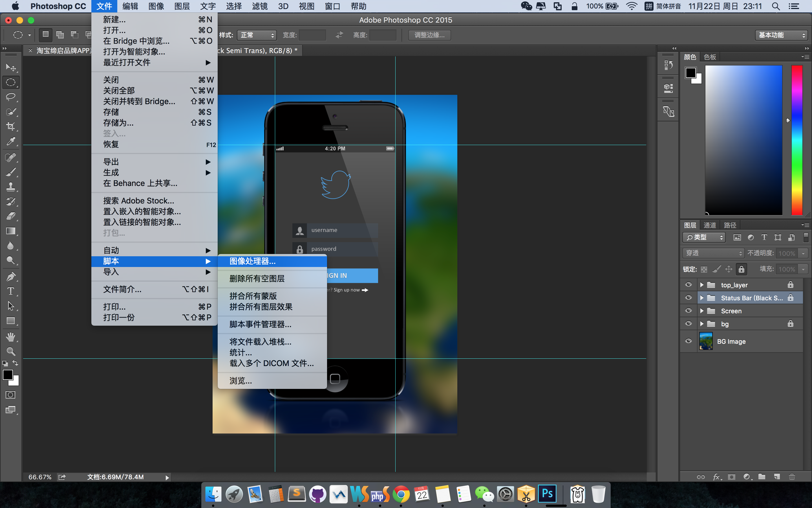Hide the BG Image layer

(x=689, y=341)
